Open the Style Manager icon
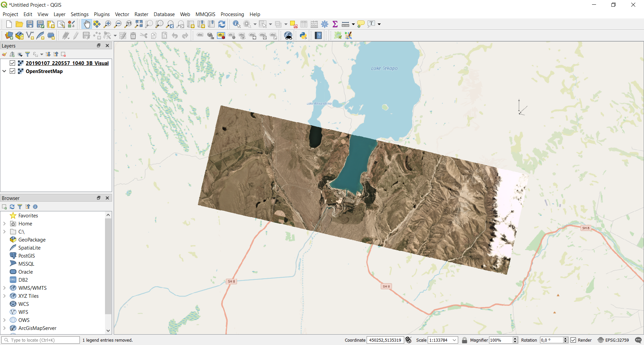The width and height of the screenshot is (644, 345). tap(71, 24)
